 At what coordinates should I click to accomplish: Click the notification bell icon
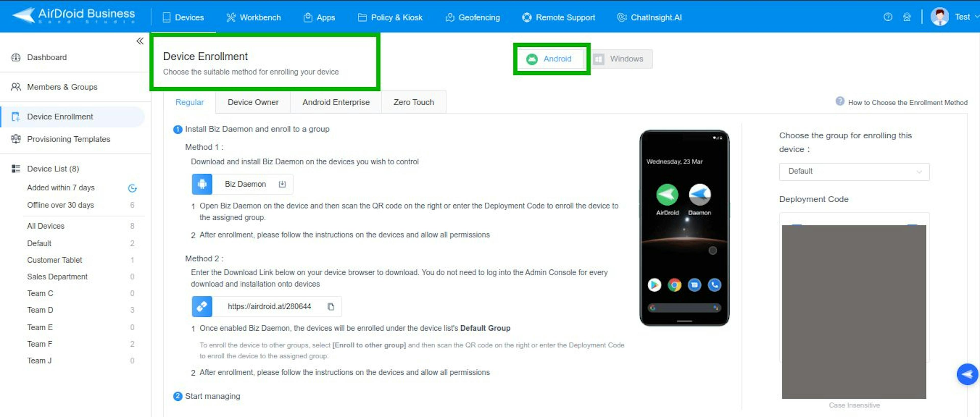pos(906,17)
